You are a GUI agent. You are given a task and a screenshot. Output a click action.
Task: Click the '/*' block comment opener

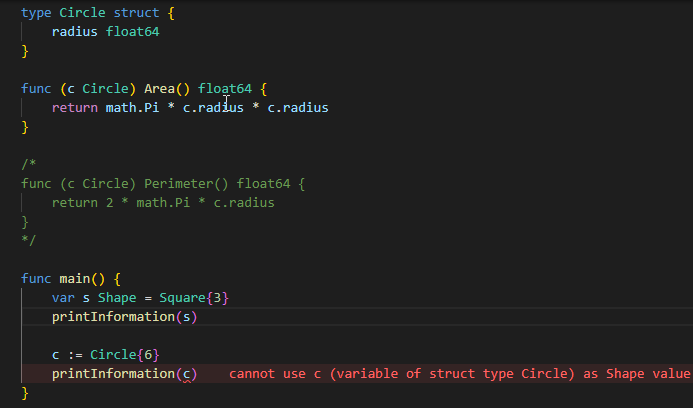click(x=28, y=164)
